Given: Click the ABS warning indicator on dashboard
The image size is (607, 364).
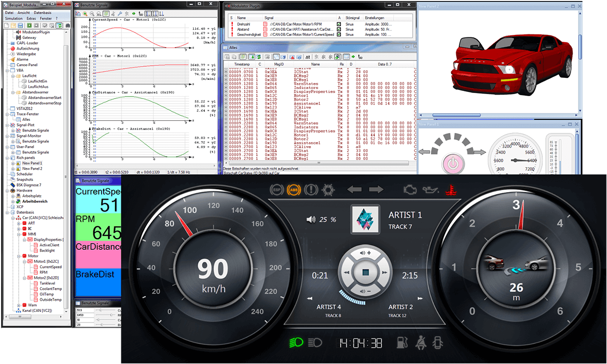Looking at the screenshot, I should 293,190.
